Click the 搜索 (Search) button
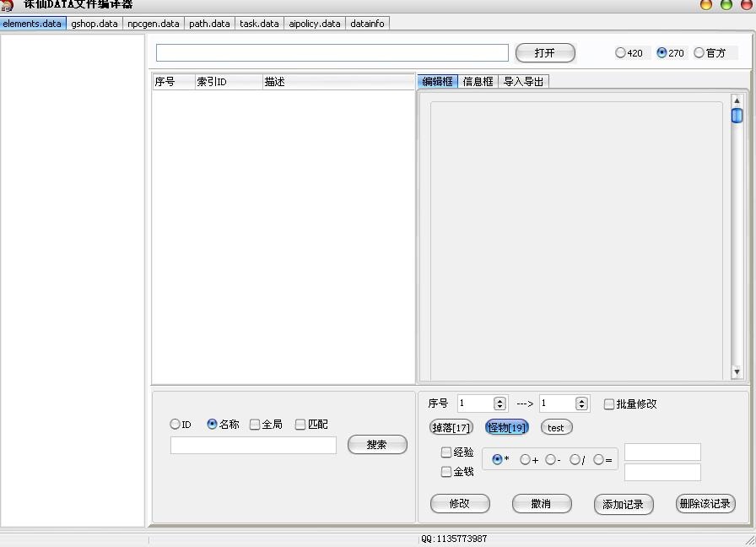Viewport: 756px width, 547px height. 377,445
